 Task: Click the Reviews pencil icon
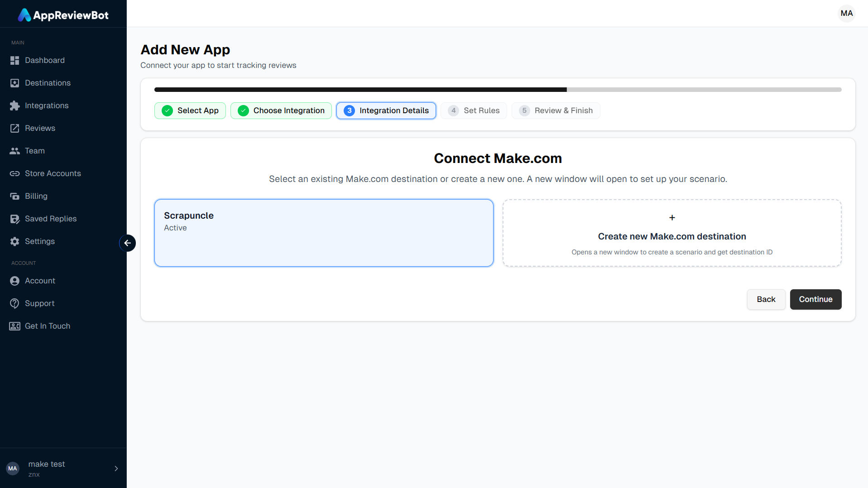(x=15, y=128)
